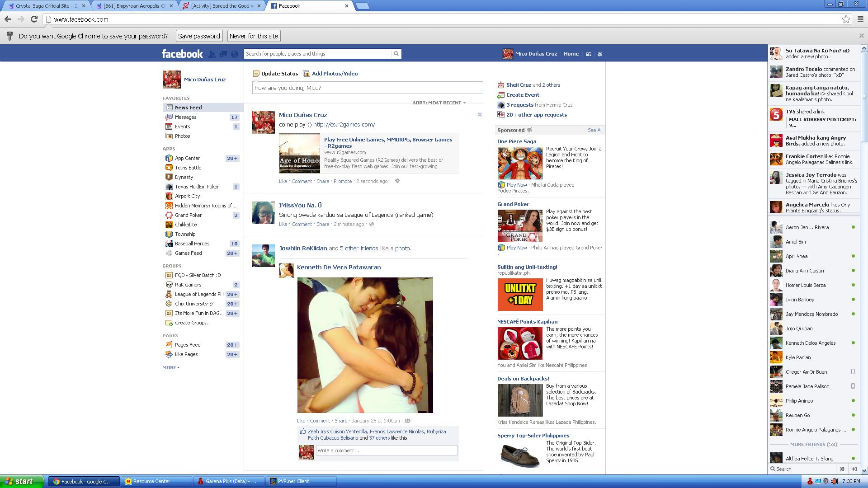868x488 pixels.
Task: Open post options gear under Mico's post
Action: pos(397,181)
